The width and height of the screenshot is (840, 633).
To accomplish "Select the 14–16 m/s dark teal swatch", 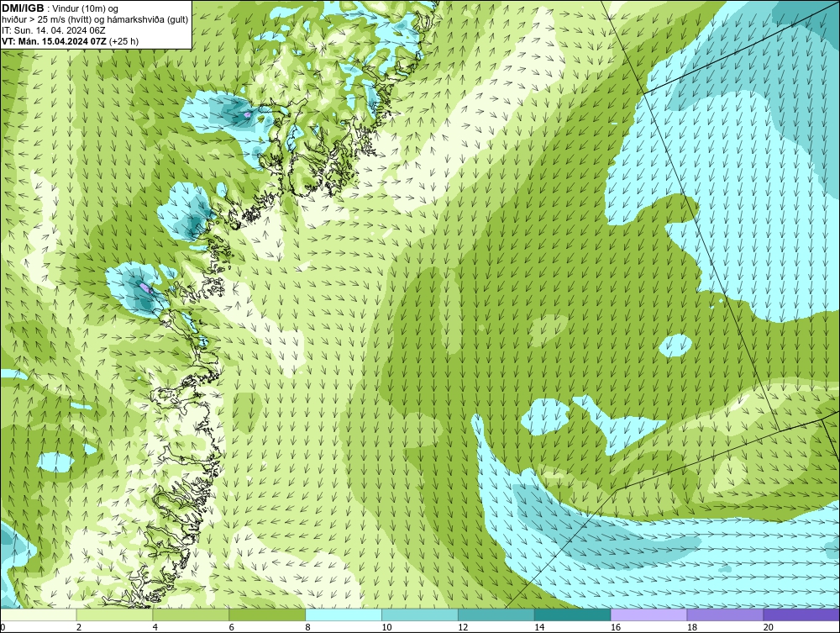I will (573, 615).
